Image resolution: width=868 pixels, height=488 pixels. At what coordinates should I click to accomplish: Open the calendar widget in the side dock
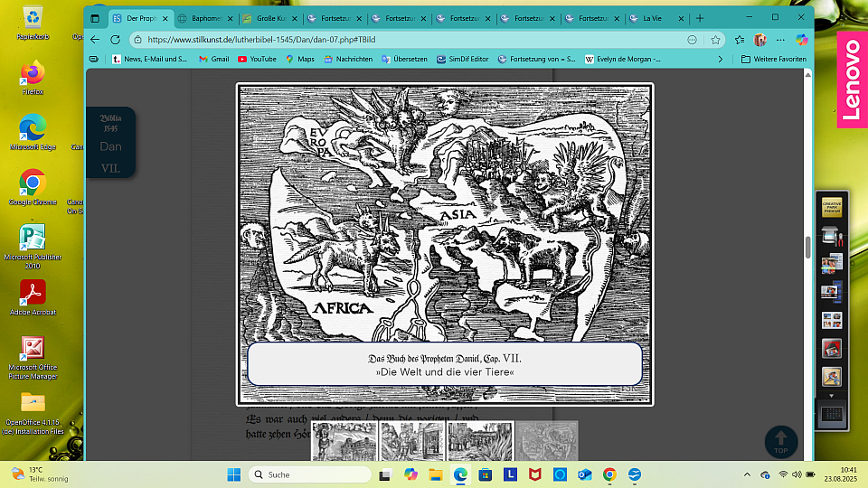[832, 414]
